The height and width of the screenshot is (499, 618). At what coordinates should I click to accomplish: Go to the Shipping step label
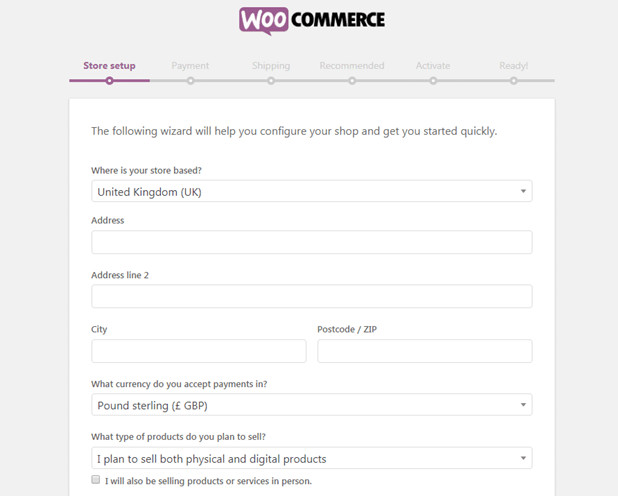coord(271,65)
